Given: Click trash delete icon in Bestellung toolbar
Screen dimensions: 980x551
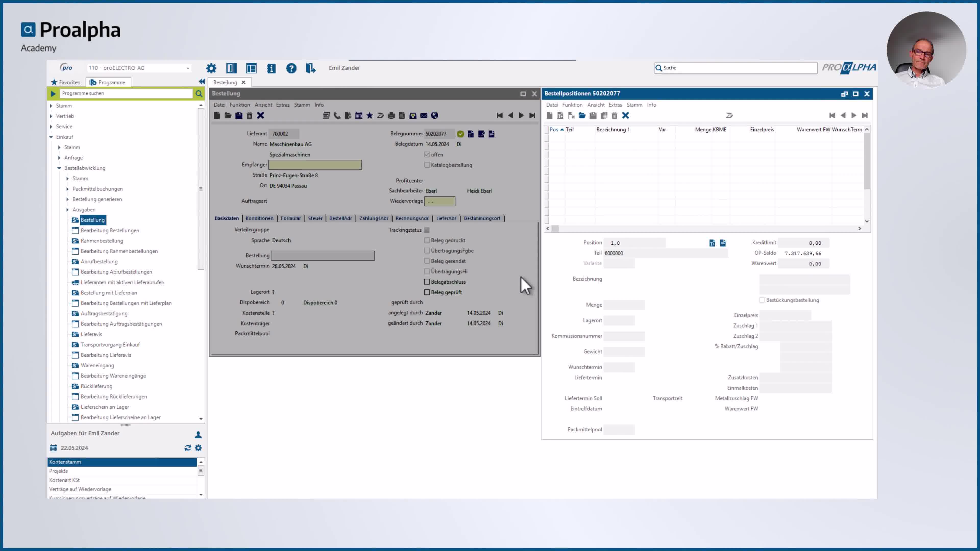Looking at the screenshot, I should point(250,116).
